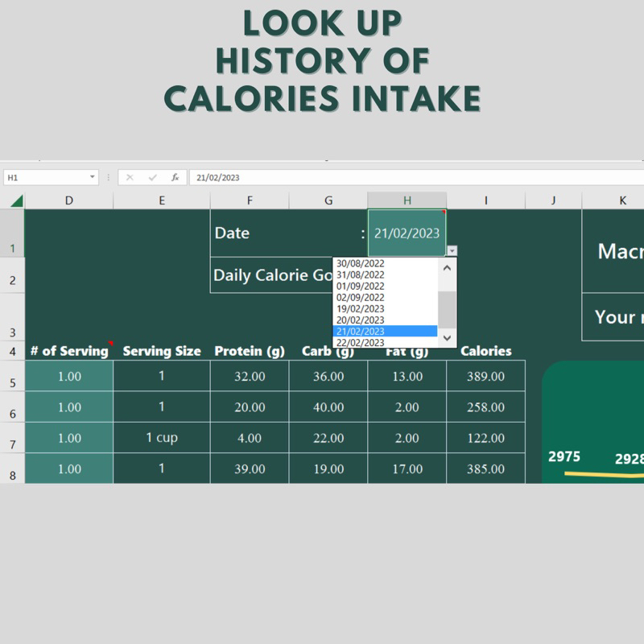The width and height of the screenshot is (644, 644).
Task: Click the '1 cup' Serving Size cell
Action: pos(161,438)
